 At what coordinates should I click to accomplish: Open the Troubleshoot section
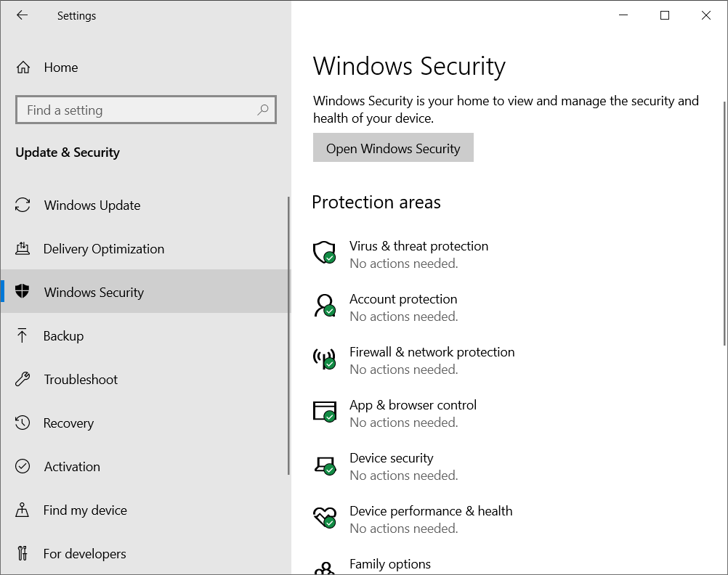[81, 380]
